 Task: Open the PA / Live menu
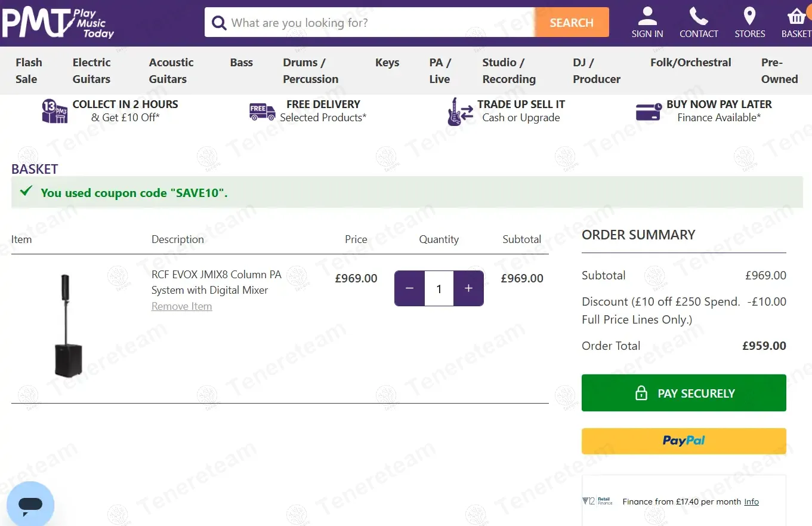pos(440,70)
